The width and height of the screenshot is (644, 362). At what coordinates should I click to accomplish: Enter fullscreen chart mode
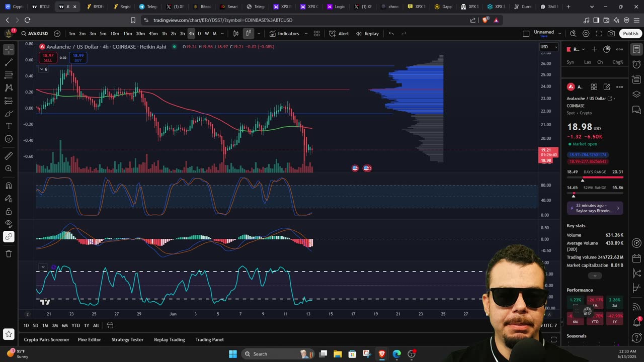pos(599,34)
